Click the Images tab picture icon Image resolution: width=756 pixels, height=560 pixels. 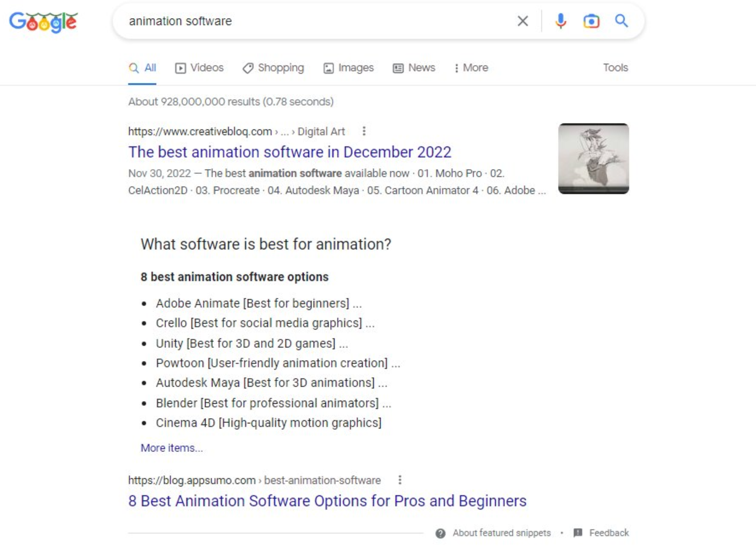(328, 67)
